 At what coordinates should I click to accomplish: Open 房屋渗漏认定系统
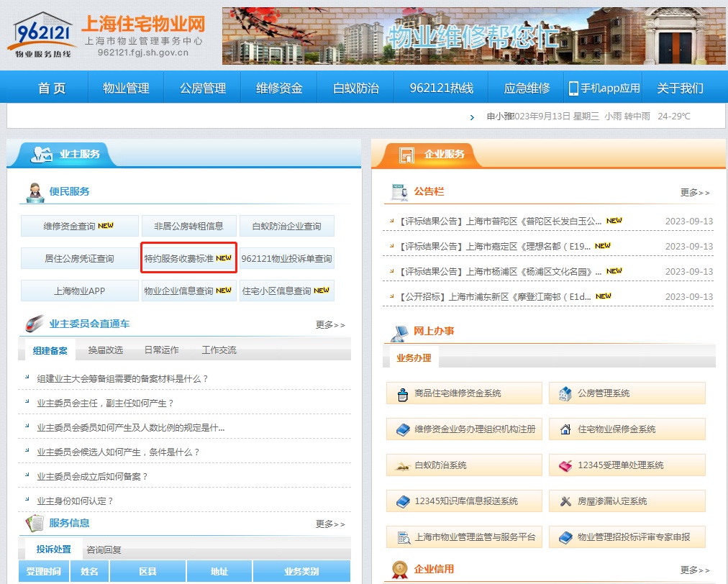pos(627,501)
